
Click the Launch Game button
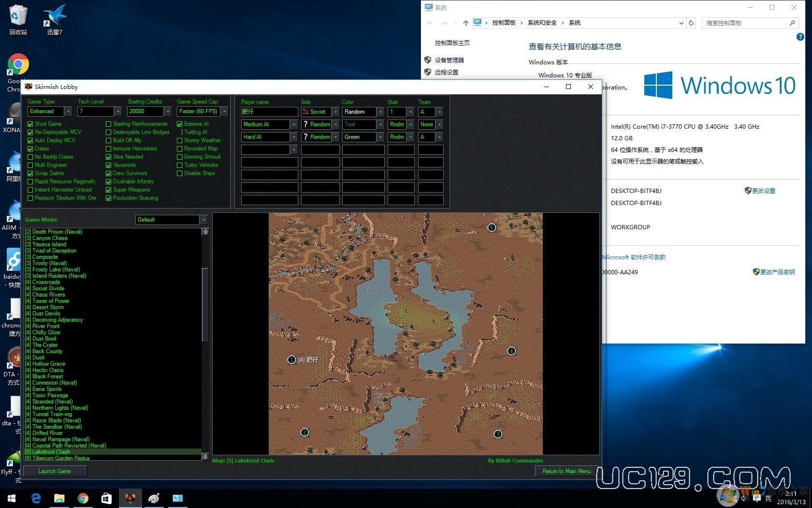[x=55, y=471]
